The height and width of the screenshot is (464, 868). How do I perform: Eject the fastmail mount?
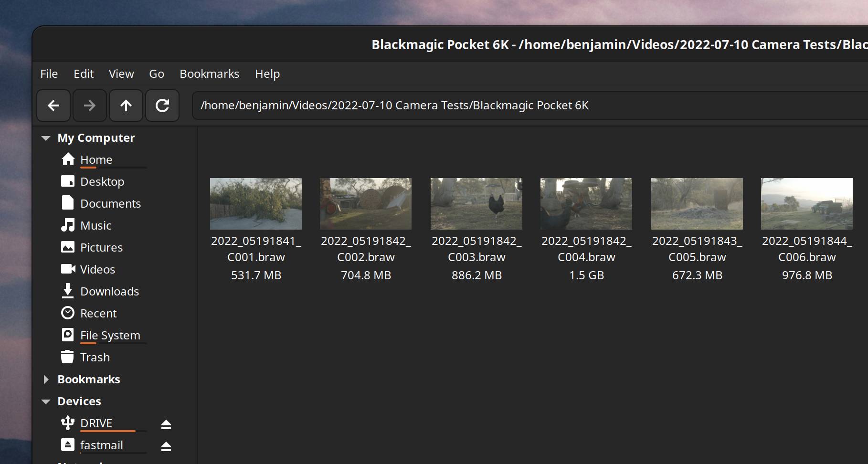166,446
